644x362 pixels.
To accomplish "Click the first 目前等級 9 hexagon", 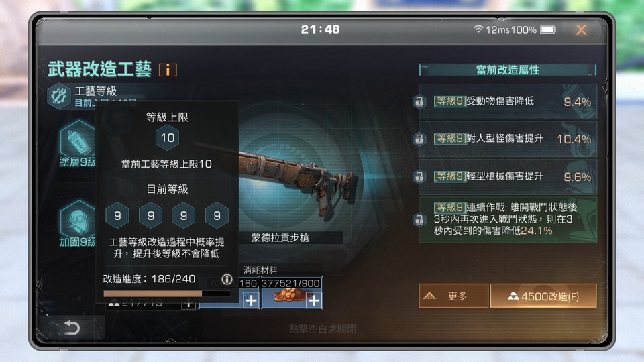I will pos(117,215).
